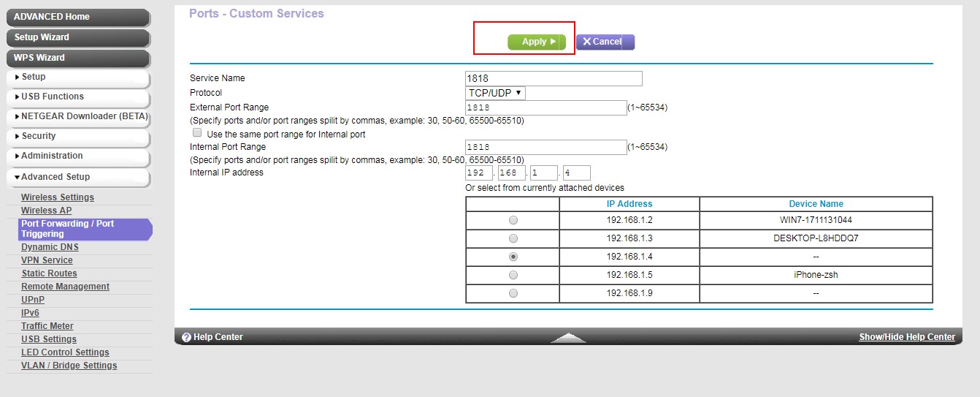
Task: Open the Static Routes link
Action: 49,273
